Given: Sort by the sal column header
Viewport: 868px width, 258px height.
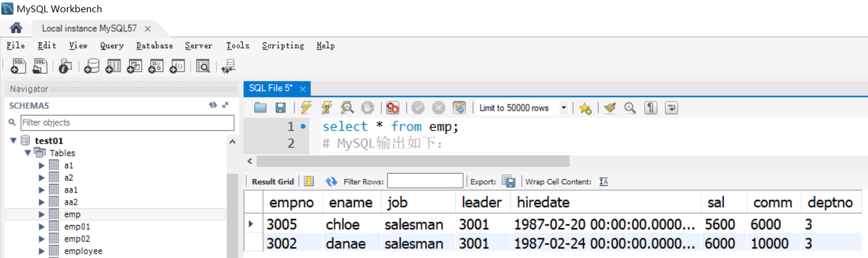Looking at the screenshot, I should tap(724, 202).
